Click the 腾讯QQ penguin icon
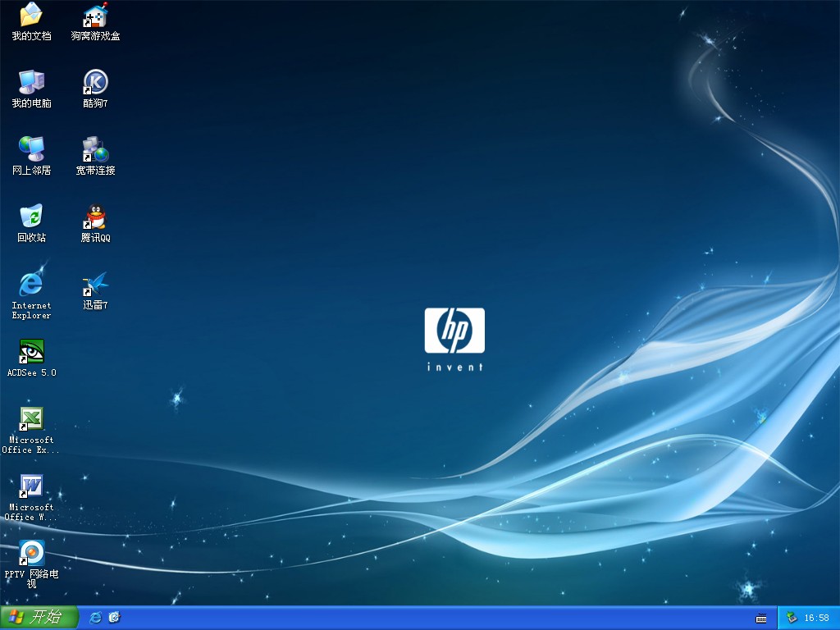This screenshot has height=630, width=840. pos(95,217)
